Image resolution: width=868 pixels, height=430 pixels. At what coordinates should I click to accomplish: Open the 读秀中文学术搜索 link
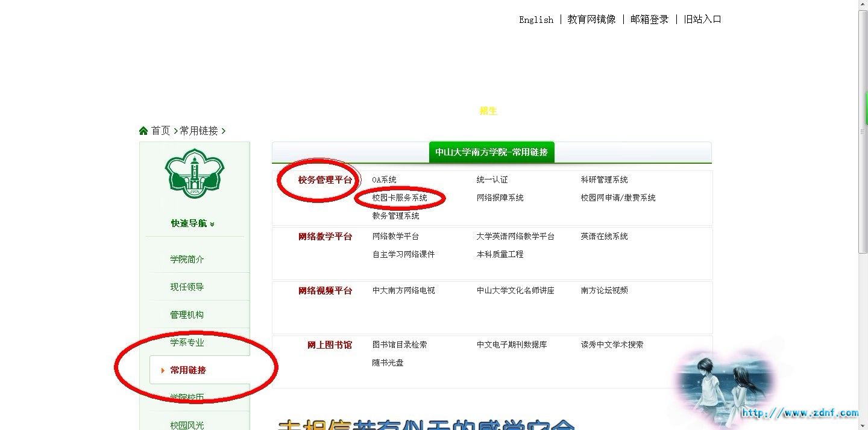coord(612,344)
